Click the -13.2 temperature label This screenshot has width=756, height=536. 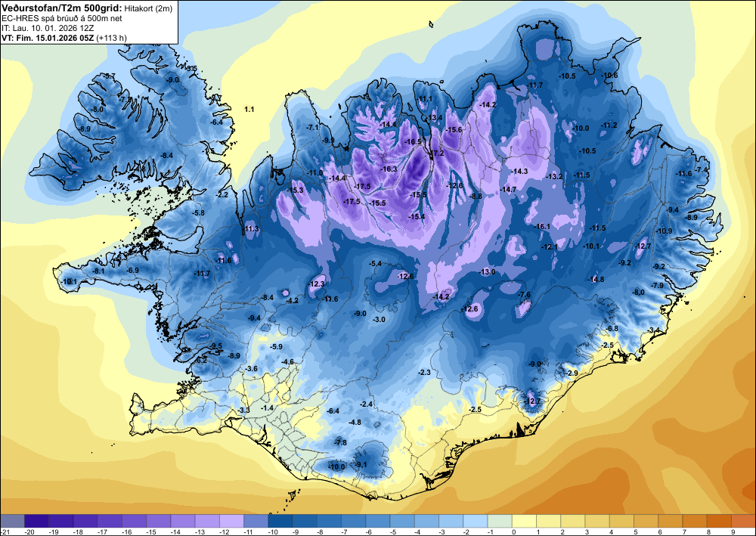tap(554, 176)
